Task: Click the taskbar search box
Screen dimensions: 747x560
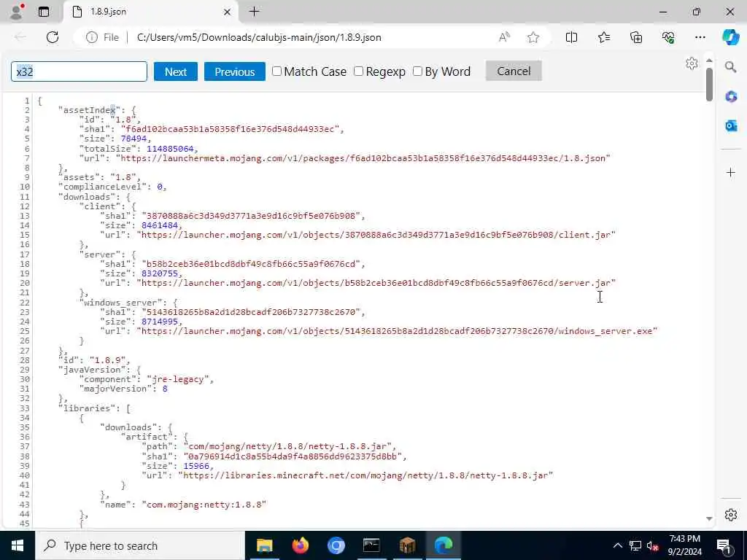Action: pos(140,545)
